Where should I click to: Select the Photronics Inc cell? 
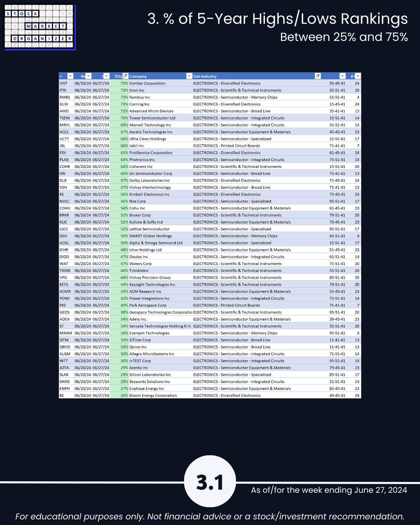[142, 160]
